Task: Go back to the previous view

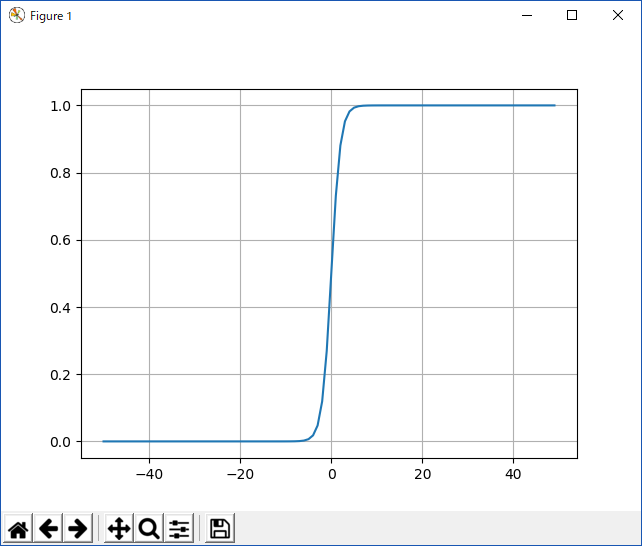Action: tap(48, 529)
